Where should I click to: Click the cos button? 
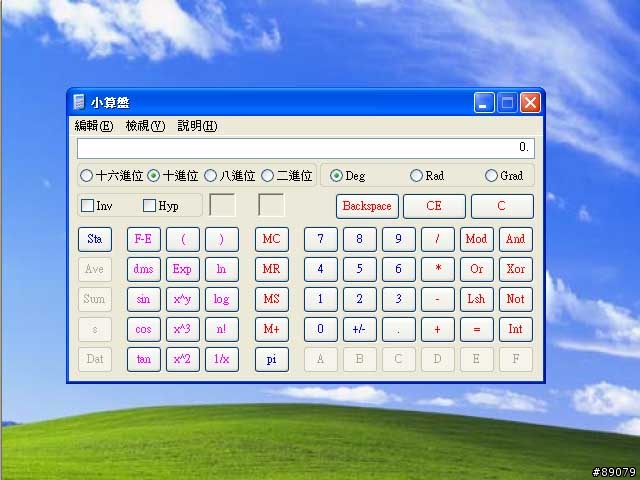pos(144,329)
